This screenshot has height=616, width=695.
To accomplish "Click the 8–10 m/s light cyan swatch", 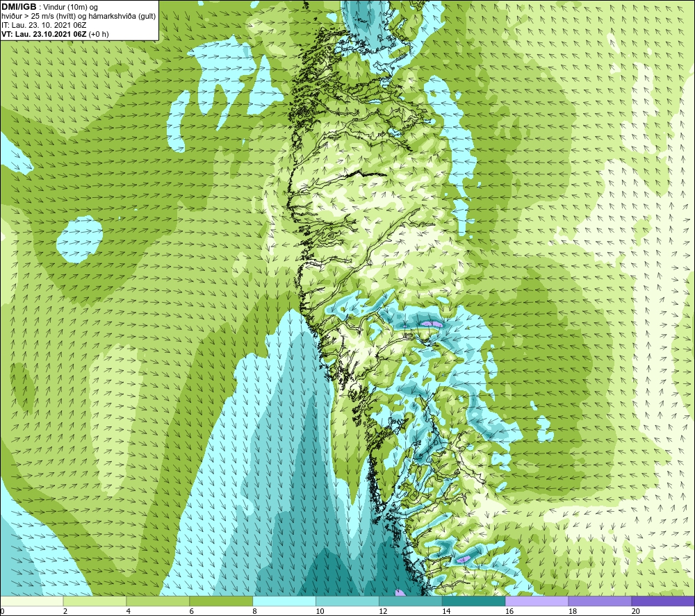I will (x=284, y=601).
